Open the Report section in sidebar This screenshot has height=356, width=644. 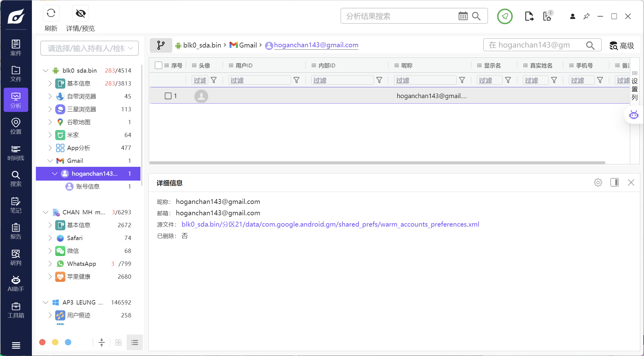pos(16,231)
